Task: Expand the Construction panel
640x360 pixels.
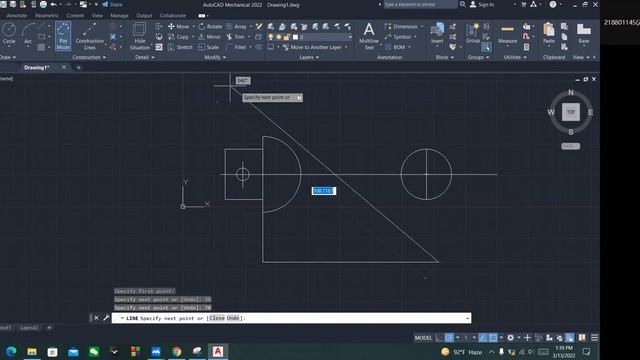Action: click(89, 58)
